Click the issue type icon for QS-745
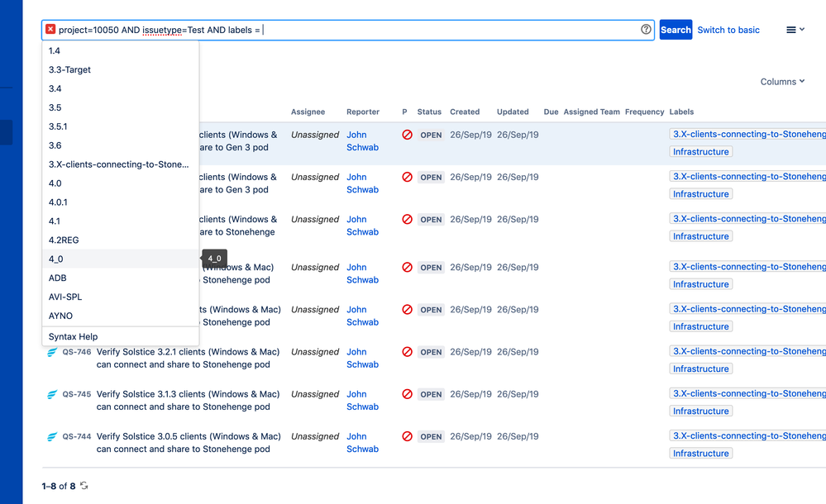 click(x=52, y=394)
